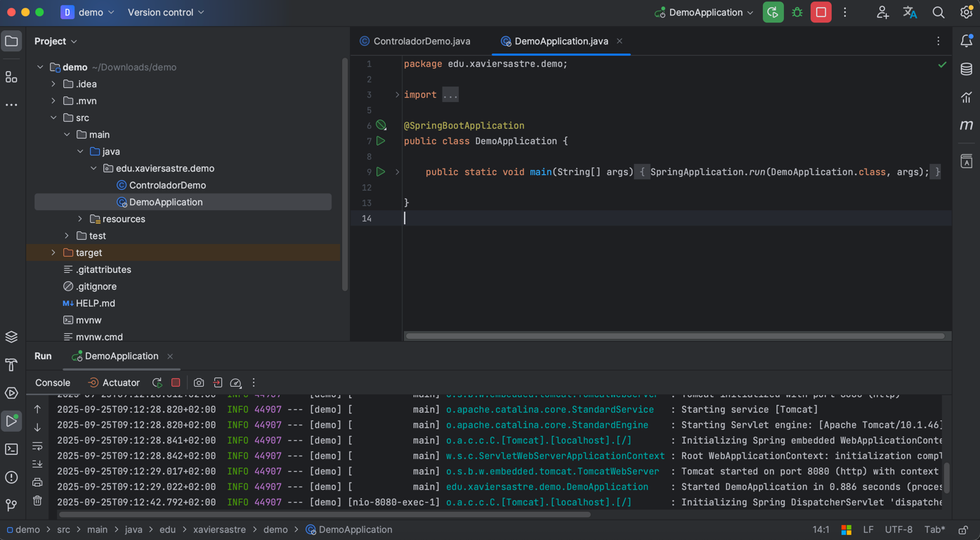Click UTF-8 encoding in status bar
Viewport: 980px width, 540px height.
click(x=899, y=529)
